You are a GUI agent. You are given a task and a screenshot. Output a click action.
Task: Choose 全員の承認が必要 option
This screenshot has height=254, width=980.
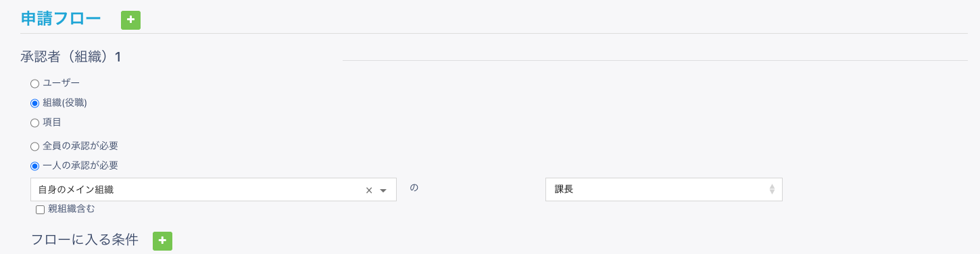35,146
